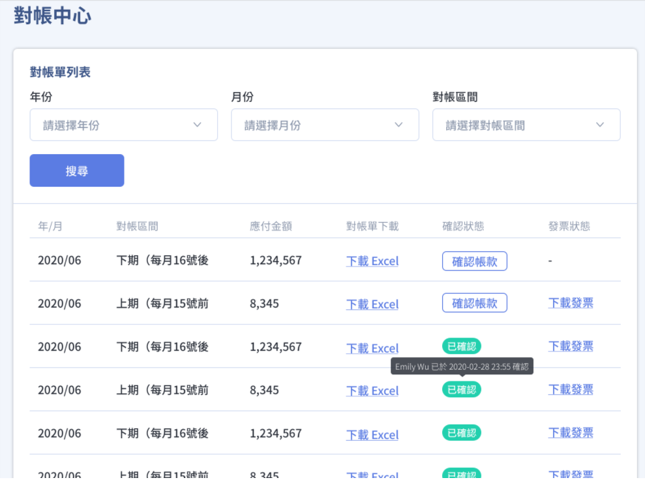645x479 pixels.
Task: Click 下載發票 in the fifth row
Action: coord(570,433)
